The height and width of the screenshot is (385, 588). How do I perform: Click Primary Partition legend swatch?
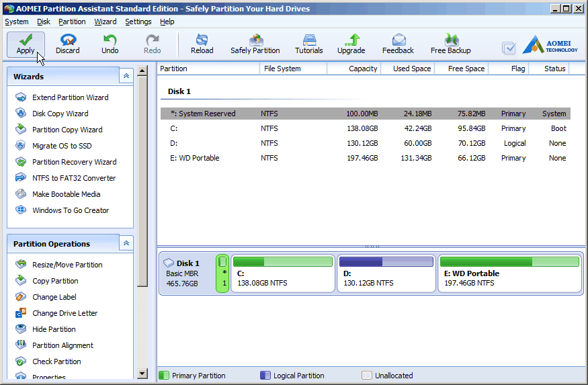tap(164, 376)
